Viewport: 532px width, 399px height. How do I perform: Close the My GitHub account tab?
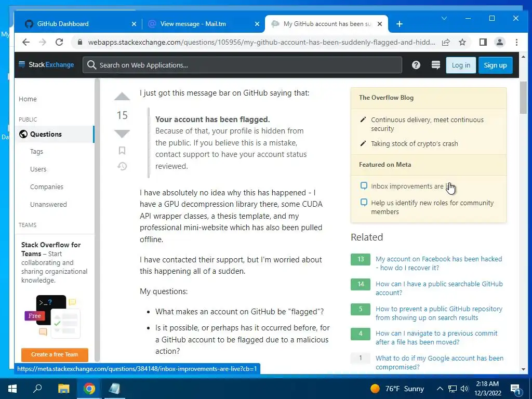[x=380, y=24]
